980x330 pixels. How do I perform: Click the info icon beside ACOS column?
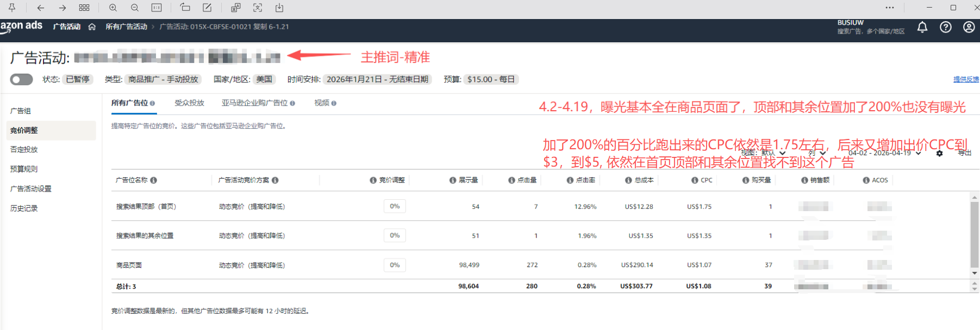pos(866,180)
